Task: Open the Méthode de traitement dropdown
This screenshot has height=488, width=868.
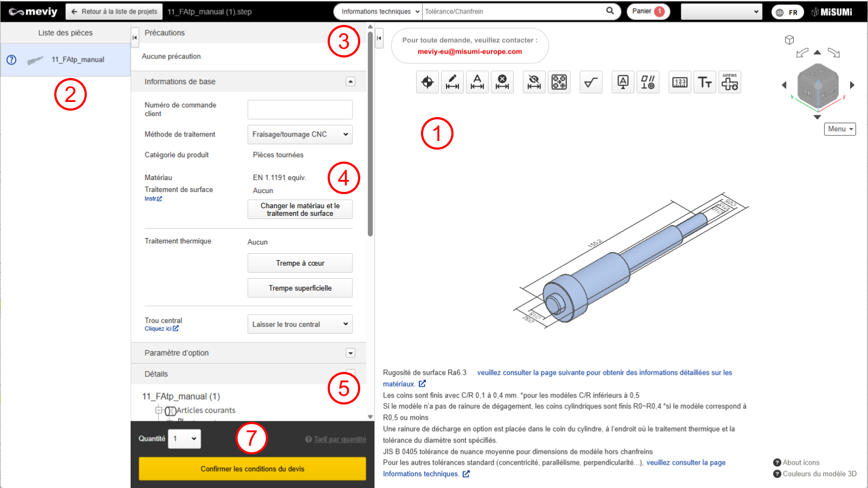Action: point(299,134)
